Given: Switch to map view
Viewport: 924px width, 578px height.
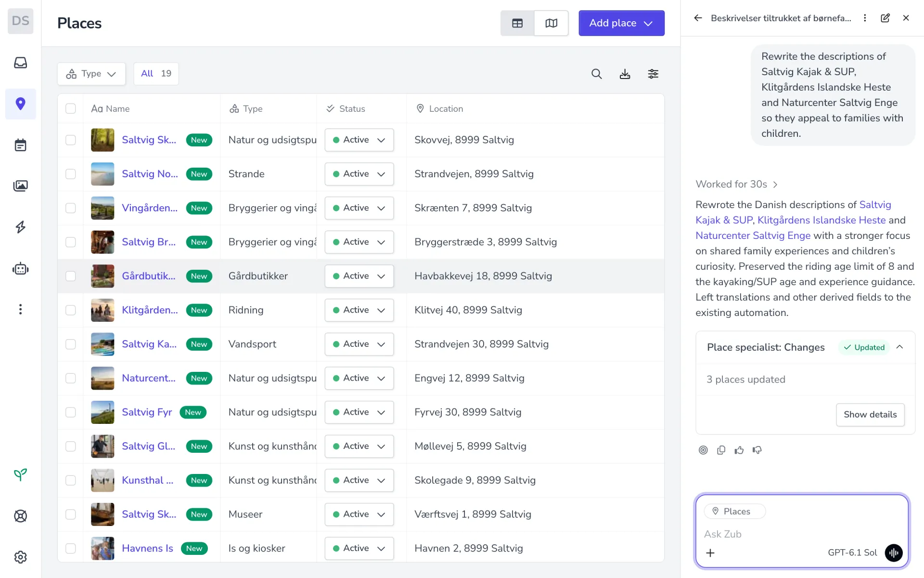Looking at the screenshot, I should 552,23.
